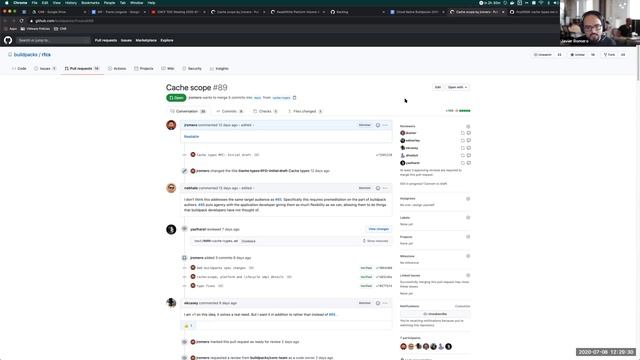Switch to the Projects repository tab
The height and width of the screenshot is (360, 640).
click(x=144, y=69)
